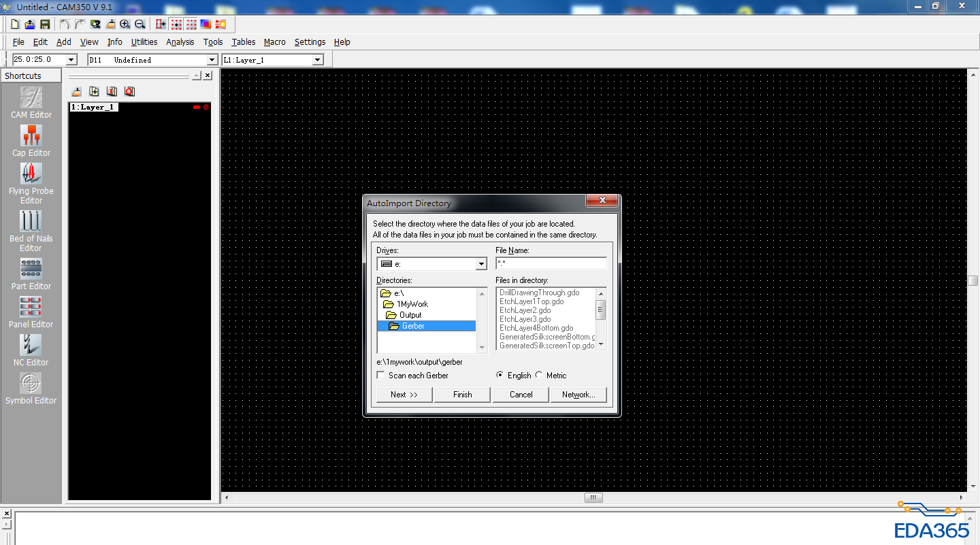Close the layer panel with the X button
Image resolution: width=980 pixels, height=545 pixels.
tap(208, 76)
